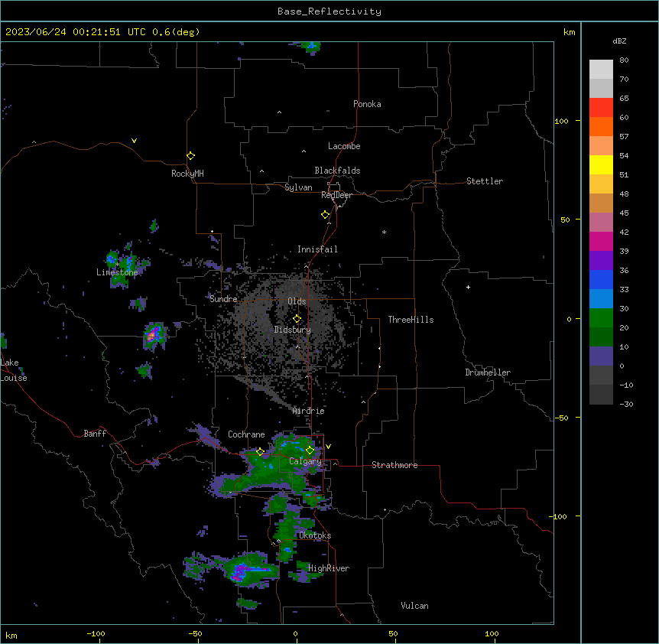Click the Banff label
Image resolution: width=659 pixels, height=644 pixels.
tap(95, 434)
